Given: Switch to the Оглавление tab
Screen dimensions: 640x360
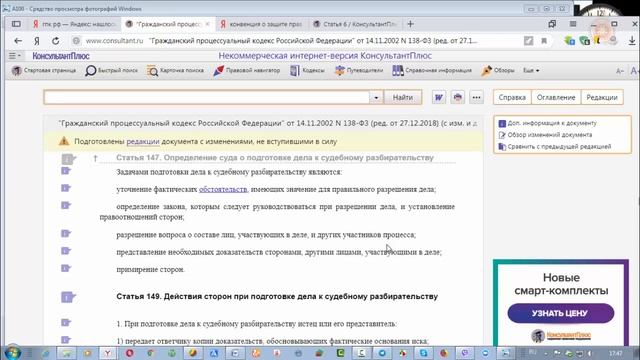Looking at the screenshot, I should [x=556, y=98].
